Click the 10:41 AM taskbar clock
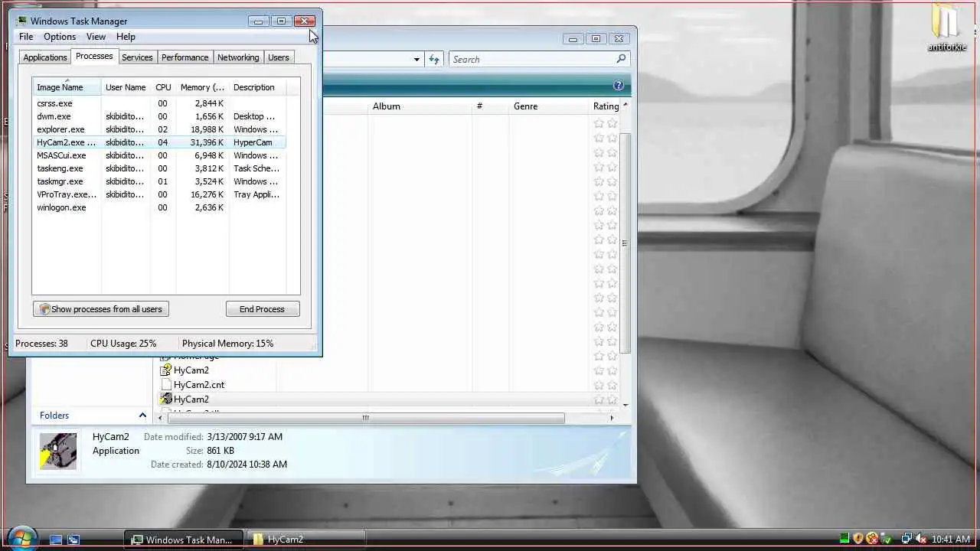This screenshot has height=551, width=980. pyautogui.click(x=950, y=540)
